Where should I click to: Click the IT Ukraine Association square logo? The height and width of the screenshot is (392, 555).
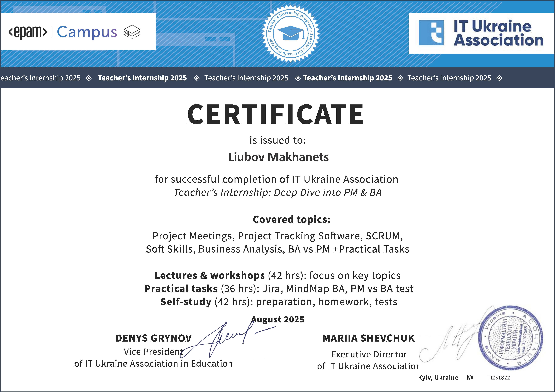click(431, 33)
